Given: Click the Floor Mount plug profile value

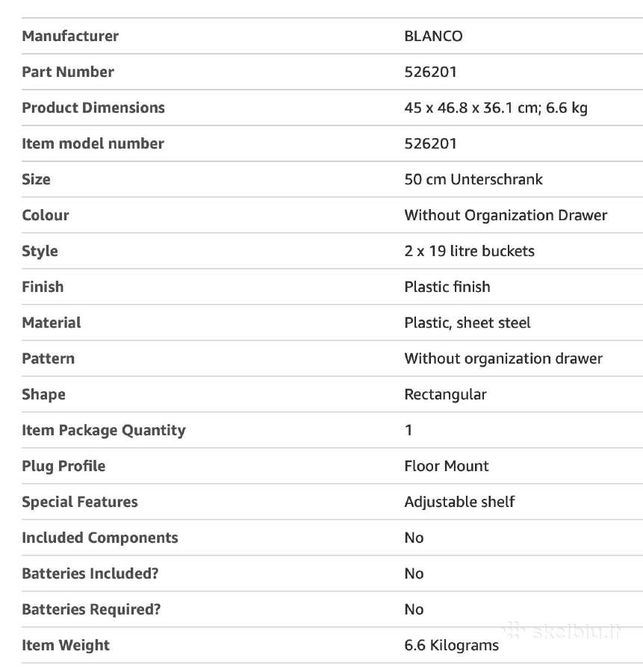Looking at the screenshot, I should [447, 466].
